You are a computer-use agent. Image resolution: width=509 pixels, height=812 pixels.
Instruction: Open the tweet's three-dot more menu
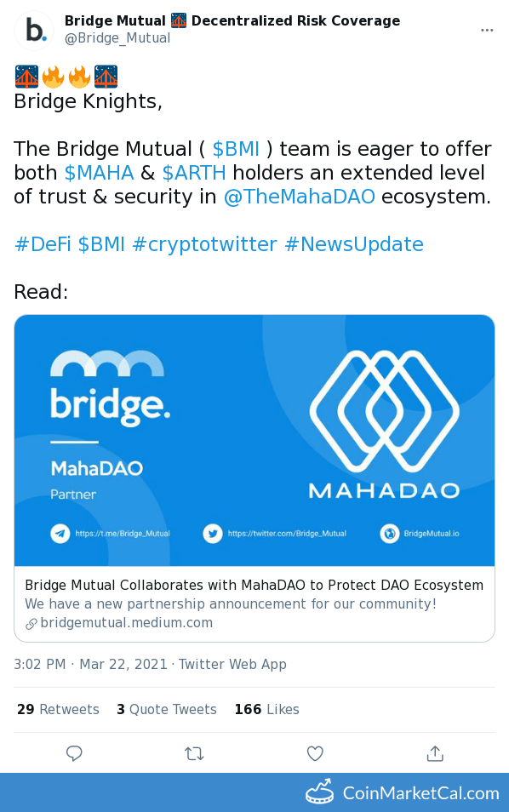(x=487, y=30)
